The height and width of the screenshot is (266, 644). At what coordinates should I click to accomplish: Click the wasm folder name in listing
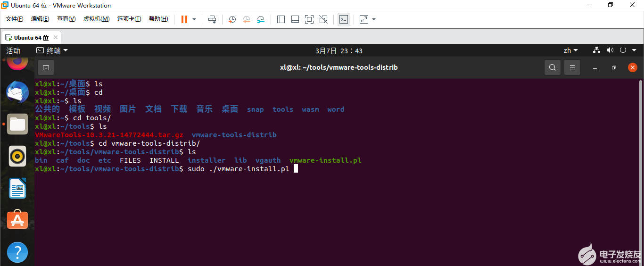(310, 109)
